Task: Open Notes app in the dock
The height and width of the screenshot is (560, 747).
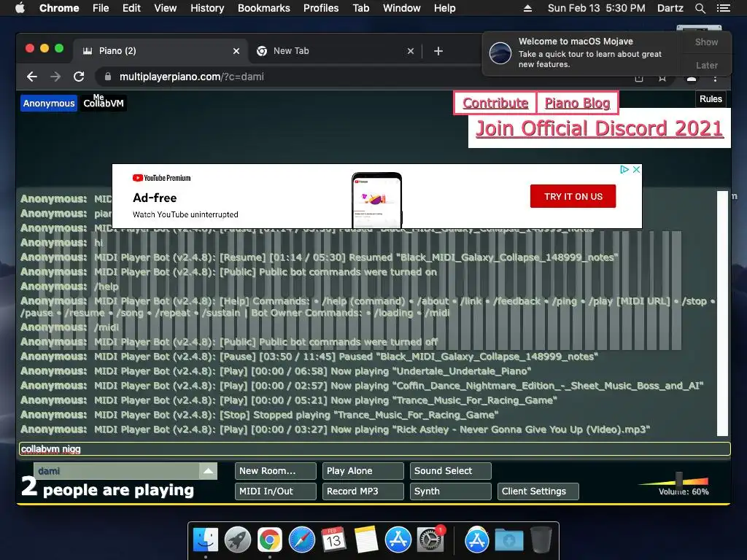Action: coord(366,540)
